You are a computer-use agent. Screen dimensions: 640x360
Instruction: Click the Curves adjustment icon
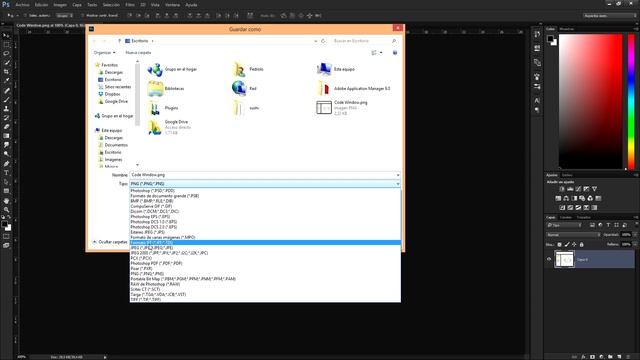point(578,189)
